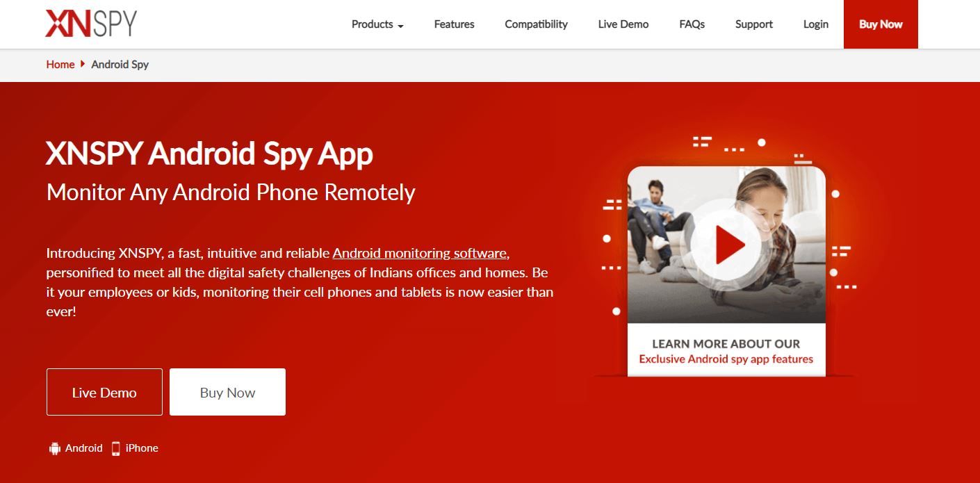Viewport: 980px width, 483px height.
Task: Click 'Monitor Any Android Phone Remotely' subheading
Action: tap(231, 193)
